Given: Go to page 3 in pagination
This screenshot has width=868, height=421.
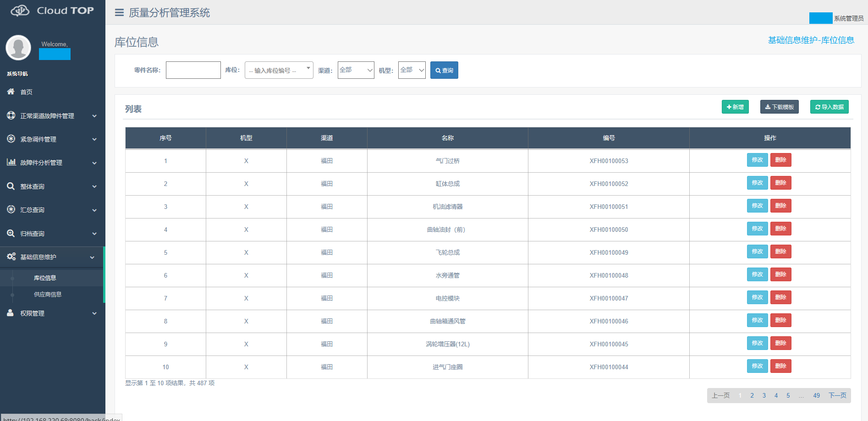Looking at the screenshot, I should click(764, 395).
